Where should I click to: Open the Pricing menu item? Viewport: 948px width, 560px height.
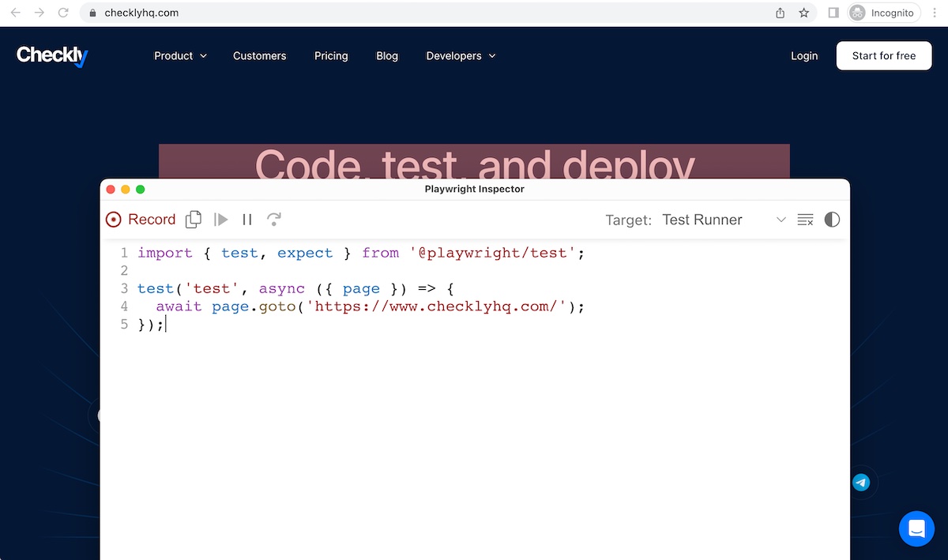(331, 56)
